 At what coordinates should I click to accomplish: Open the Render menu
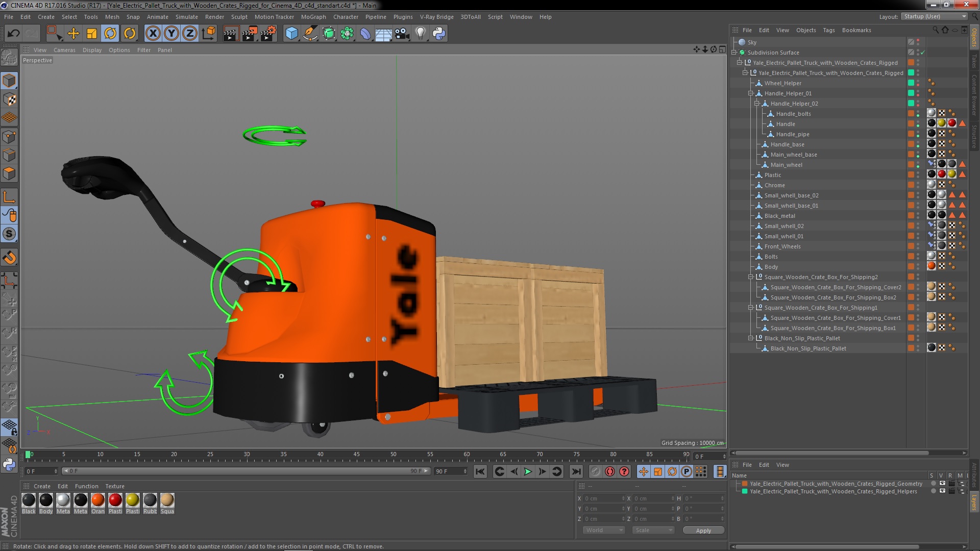214,17
